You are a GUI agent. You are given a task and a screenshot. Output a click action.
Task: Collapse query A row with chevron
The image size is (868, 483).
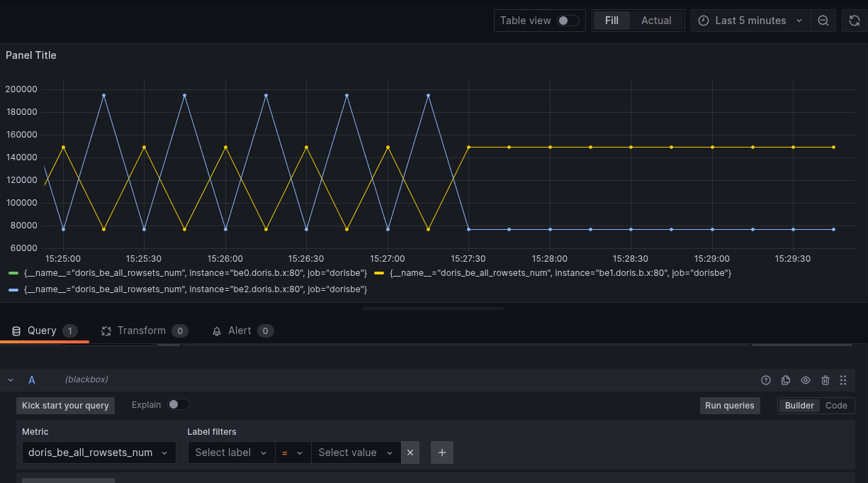click(x=11, y=380)
